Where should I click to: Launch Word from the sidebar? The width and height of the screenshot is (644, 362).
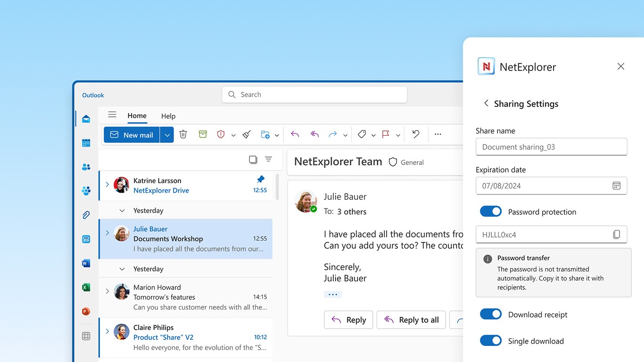click(86, 263)
